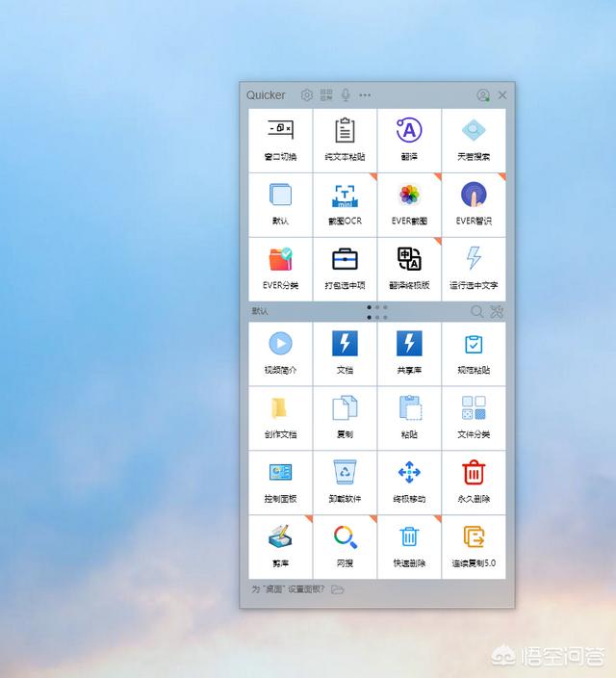Run the 复制 copy action
616x678 pixels.
click(345, 418)
